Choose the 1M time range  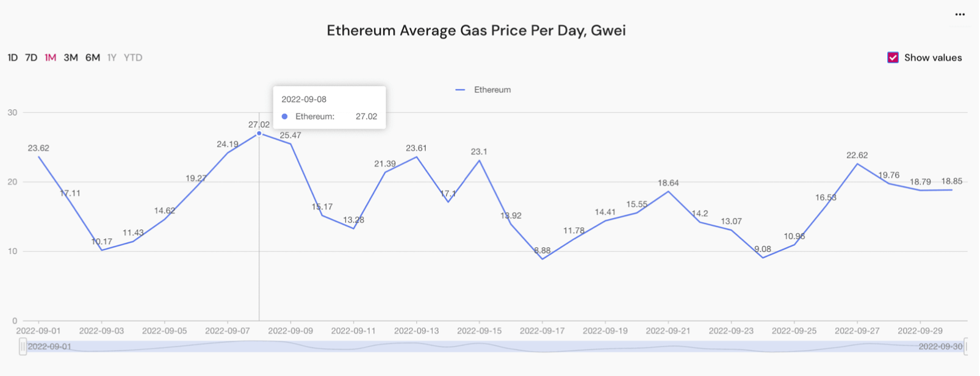pyautogui.click(x=51, y=57)
